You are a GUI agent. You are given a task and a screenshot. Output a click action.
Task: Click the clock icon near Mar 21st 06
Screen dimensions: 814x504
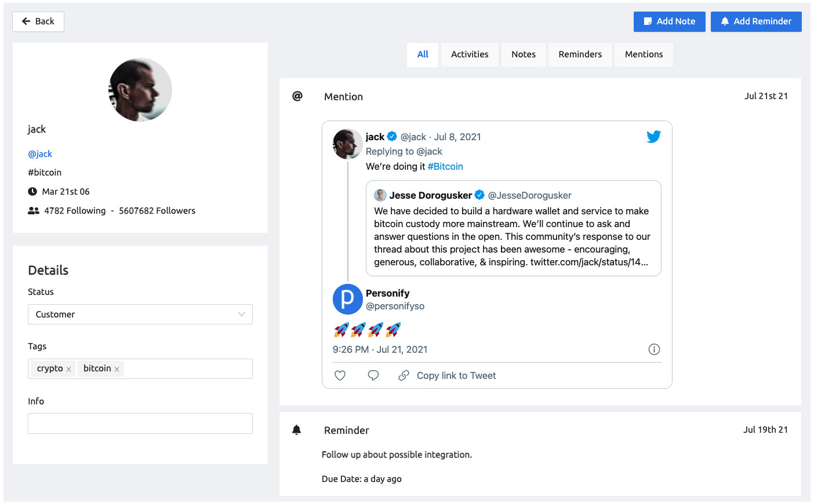tap(32, 191)
